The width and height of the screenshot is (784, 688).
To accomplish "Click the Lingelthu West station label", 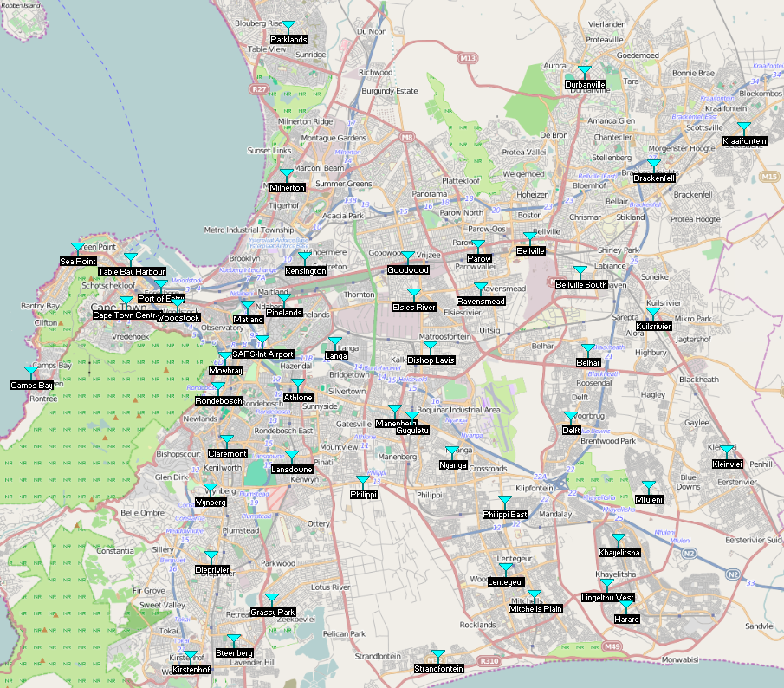I will point(607,598).
